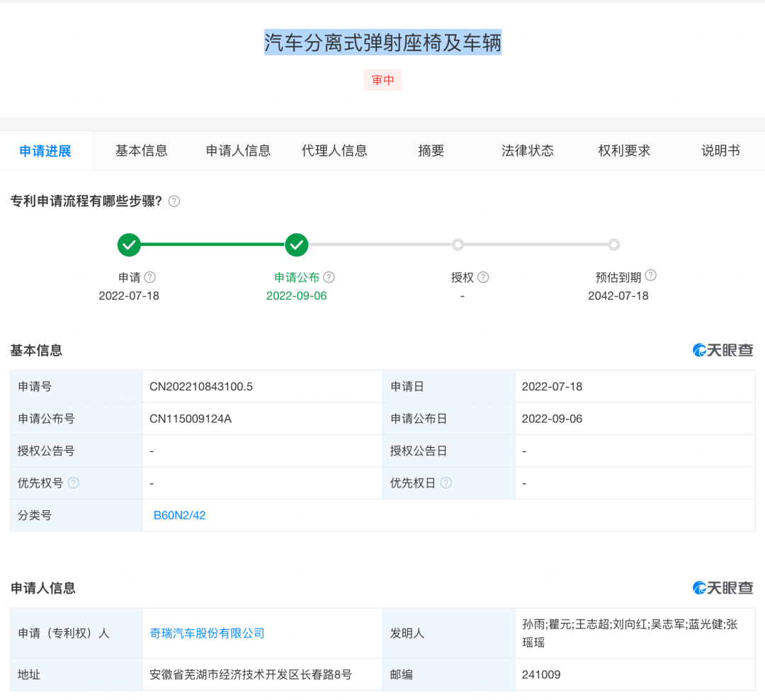Click the 审中 status badge

pos(383,80)
